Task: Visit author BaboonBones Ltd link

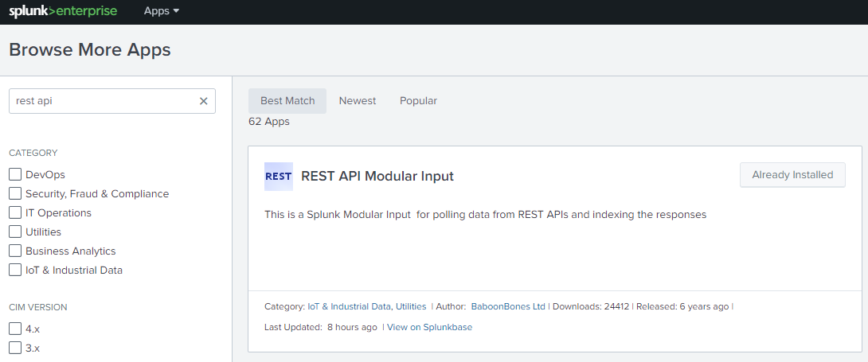Action: point(508,306)
